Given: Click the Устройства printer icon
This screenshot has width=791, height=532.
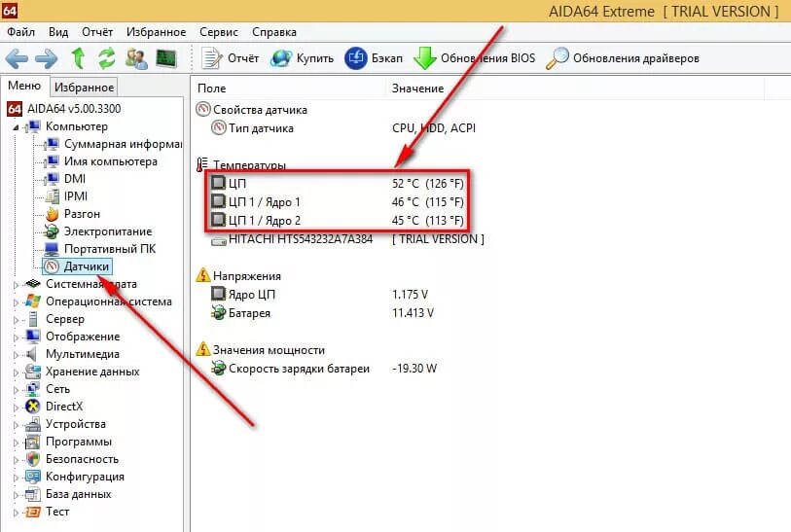Looking at the screenshot, I should coord(33,425).
